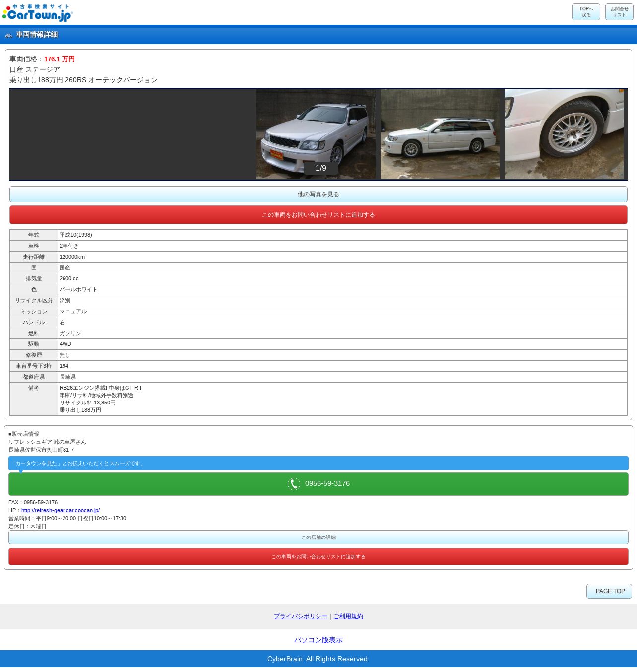The image size is (637, 672).
Task: Select the side-view car photo thumbnail
Action: [440, 134]
